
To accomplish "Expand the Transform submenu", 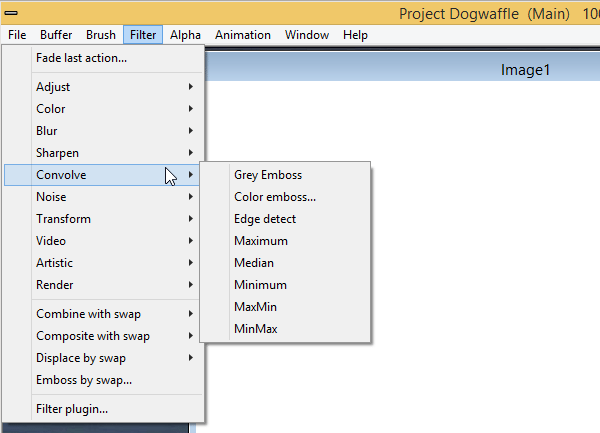I will [103, 219].
